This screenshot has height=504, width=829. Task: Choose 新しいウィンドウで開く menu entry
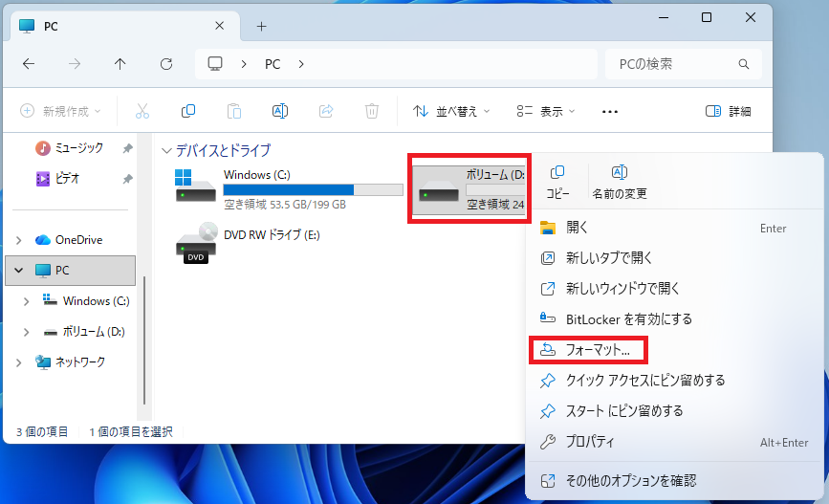pos(674,289)
